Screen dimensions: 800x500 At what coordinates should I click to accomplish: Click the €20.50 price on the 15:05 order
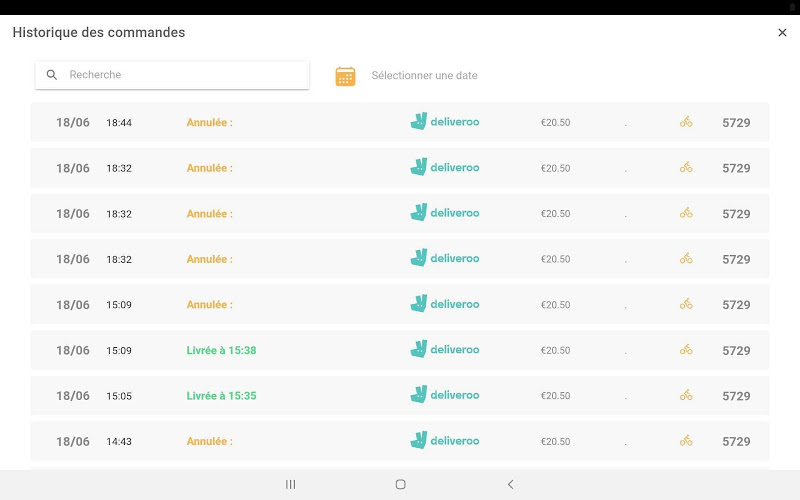click(x=556, y=395)
